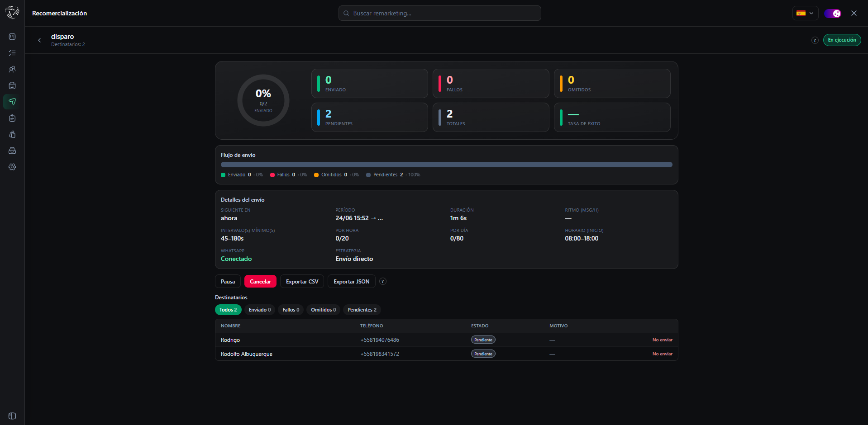Open the calendar sidebar icon
This screenshot has width=868, height=425.
coord(12,85)
